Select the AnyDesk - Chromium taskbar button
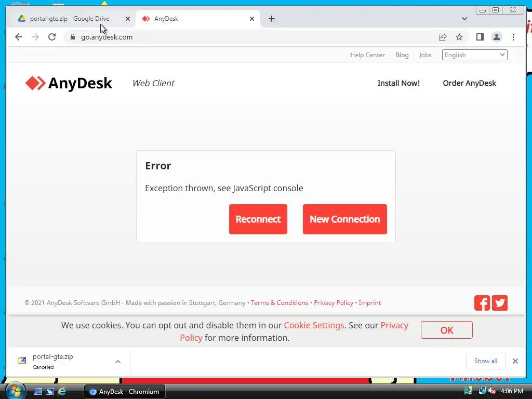 tap(125, 392)
